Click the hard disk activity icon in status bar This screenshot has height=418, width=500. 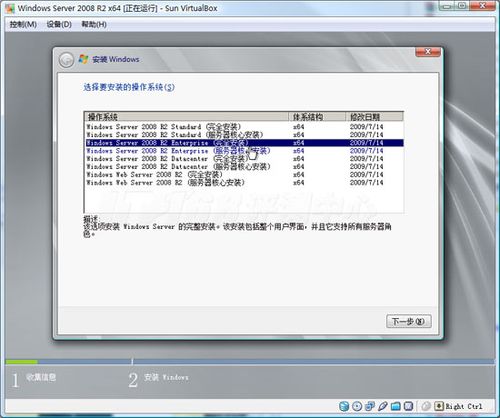[x=344, y=406]
